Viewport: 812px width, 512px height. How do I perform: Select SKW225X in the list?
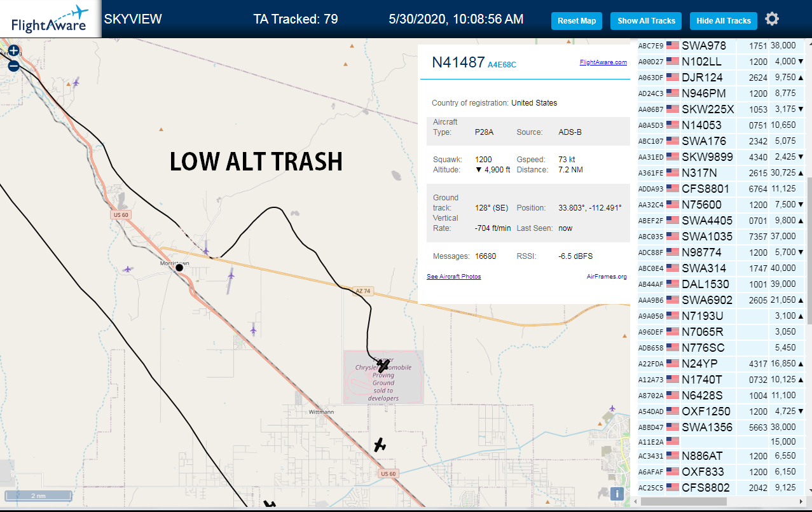click(721, 109)
